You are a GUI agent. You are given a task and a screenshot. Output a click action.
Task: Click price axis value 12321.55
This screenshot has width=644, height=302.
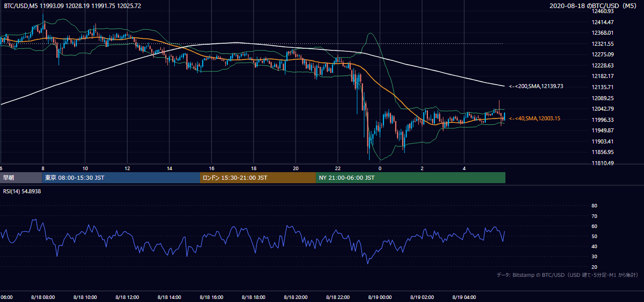click(603, 44)
